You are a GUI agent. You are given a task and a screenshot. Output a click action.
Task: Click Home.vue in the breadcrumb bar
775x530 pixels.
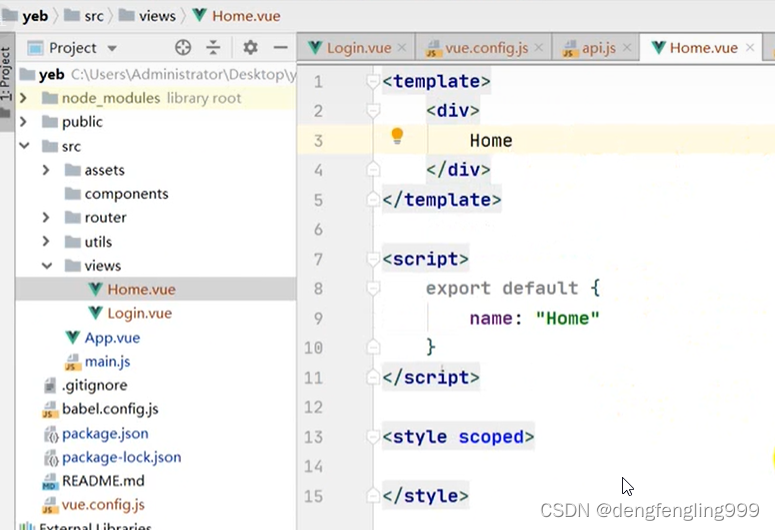(x=246, y=16)
